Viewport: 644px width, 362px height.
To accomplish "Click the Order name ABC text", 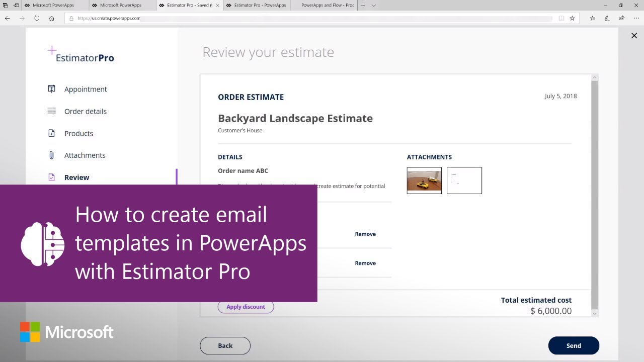I will click(243, 171).
